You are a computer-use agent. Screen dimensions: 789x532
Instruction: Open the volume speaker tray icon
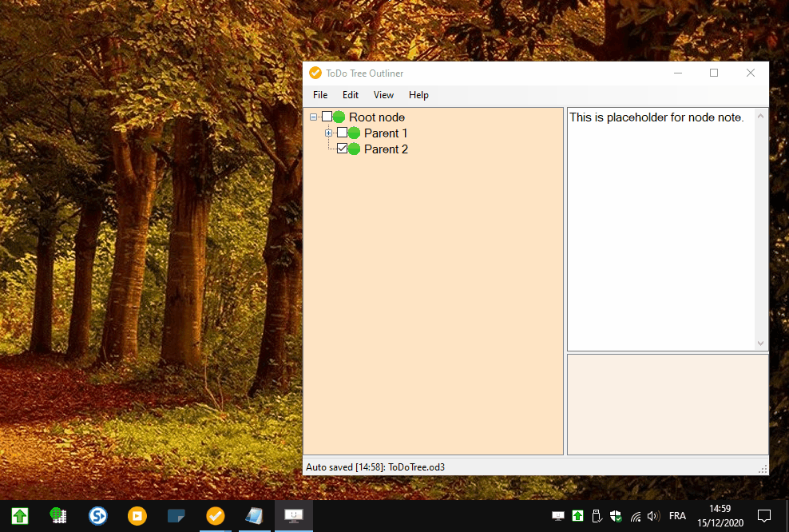[653, 516]
